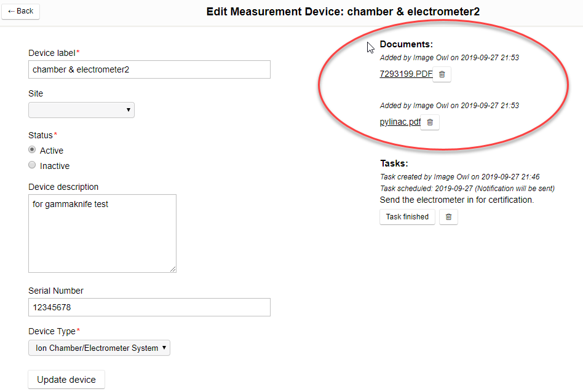Select the Active status radio button
This screenshot has width=583, height=392.
point(32,150)
